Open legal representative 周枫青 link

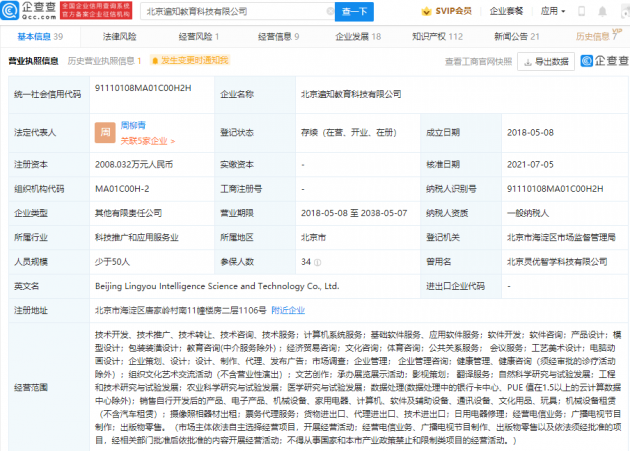click(x=133, y=125)
